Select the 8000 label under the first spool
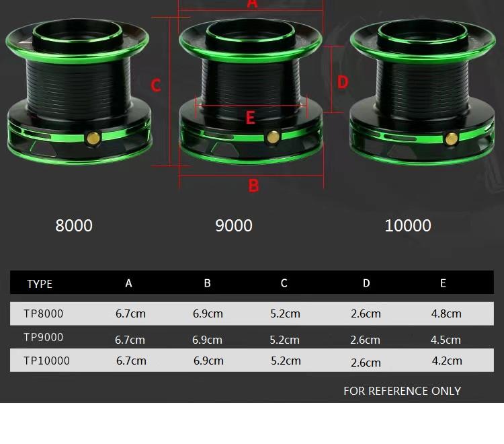This screenshot has height=444, width=504. pyautogui.click(x=74, y=225)
